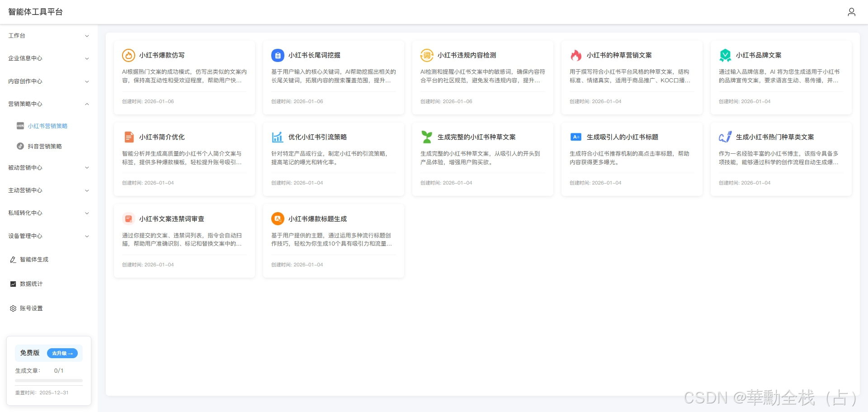Click the user profile icon
Image resolution: width=868 pixels, height=412 pixels.
pos(851,12)
